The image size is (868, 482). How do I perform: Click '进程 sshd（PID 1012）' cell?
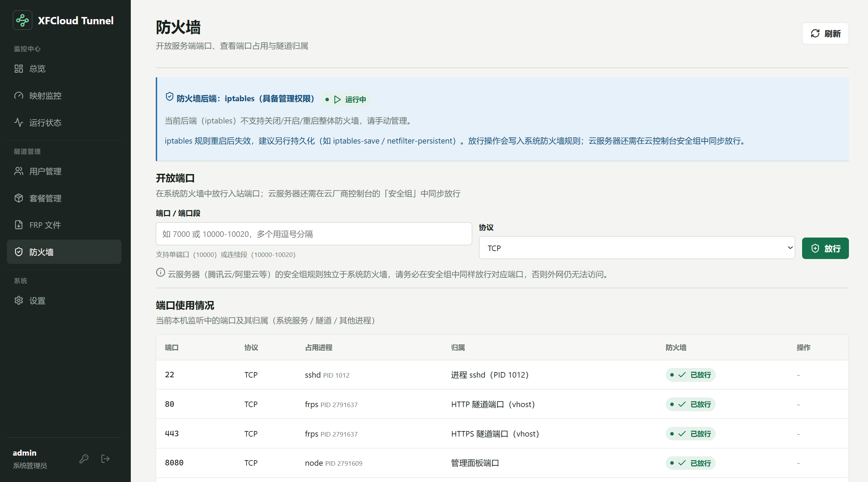point(490,375)
